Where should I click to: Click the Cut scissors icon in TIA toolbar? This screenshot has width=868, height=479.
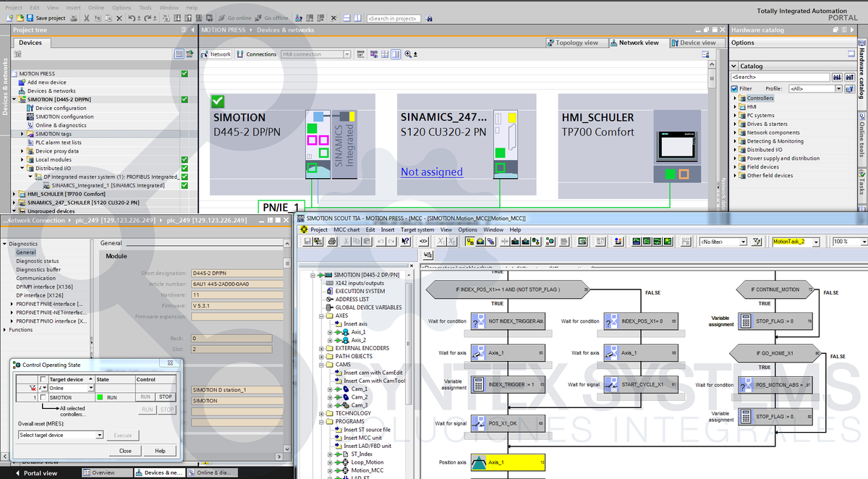[x=86, y=18]
